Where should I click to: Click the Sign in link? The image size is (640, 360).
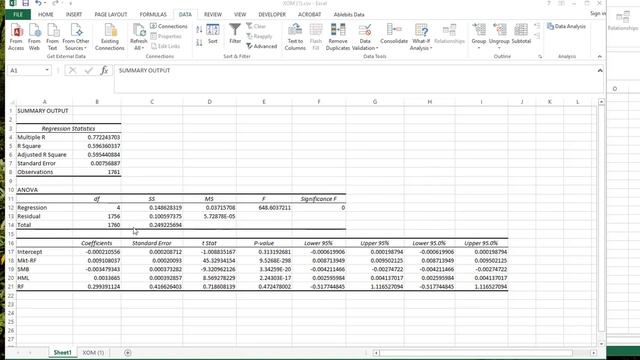(x=598, y=13)
